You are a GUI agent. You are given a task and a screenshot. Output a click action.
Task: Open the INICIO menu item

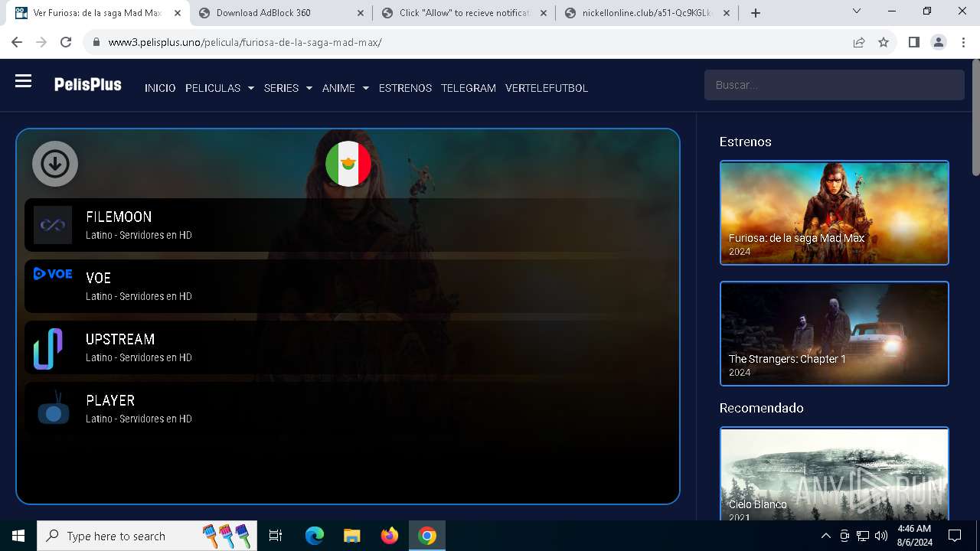click(x=160, y=88)
